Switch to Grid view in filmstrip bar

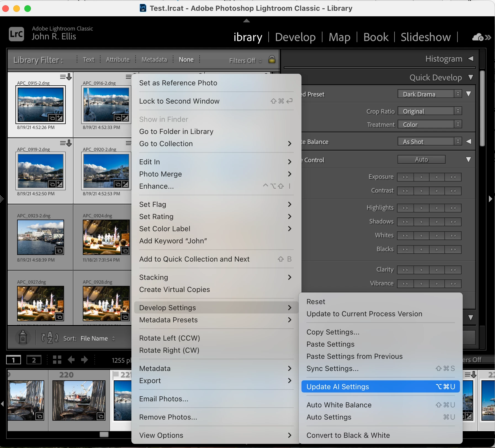(x=57, y=360)
